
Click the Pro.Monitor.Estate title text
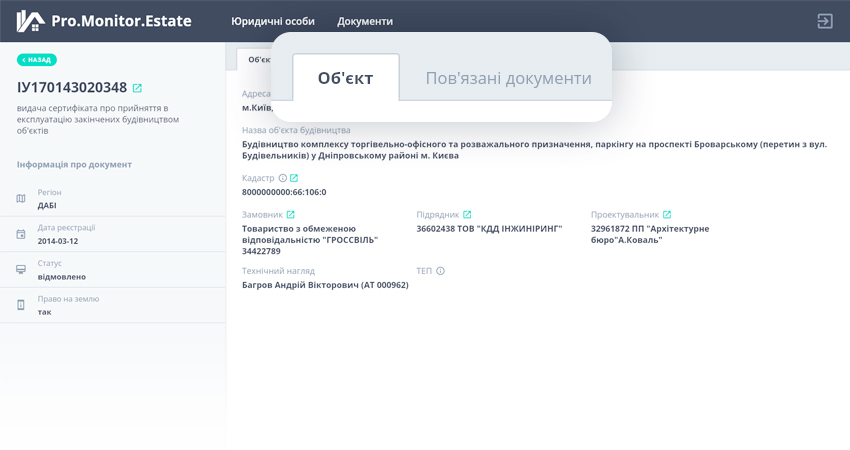121,21
